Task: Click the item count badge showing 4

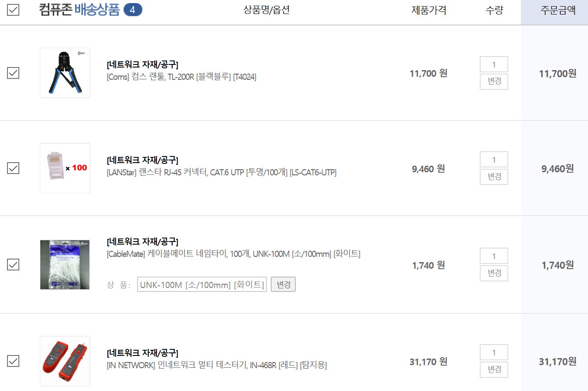Action: (x=133, y=10)
